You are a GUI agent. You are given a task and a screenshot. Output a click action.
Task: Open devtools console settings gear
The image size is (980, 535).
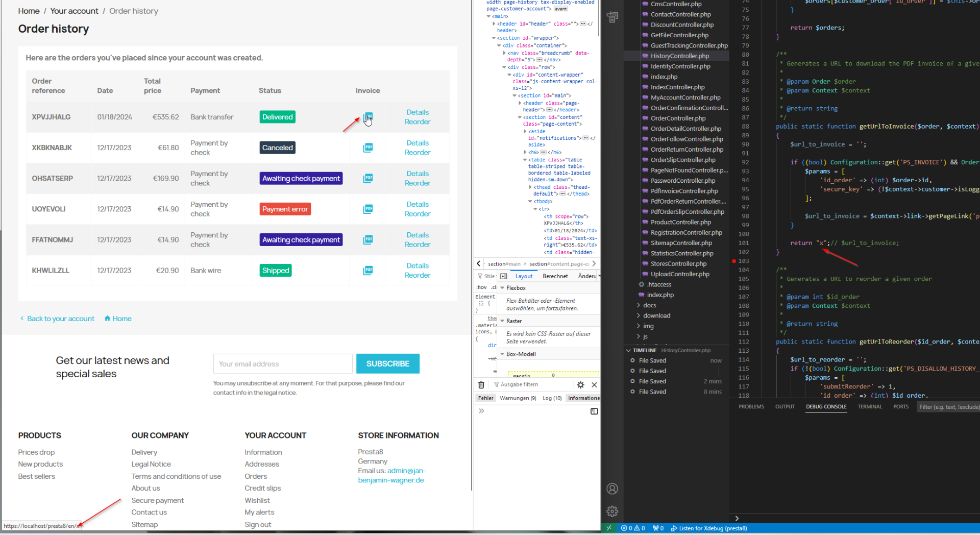pos(580,385)
